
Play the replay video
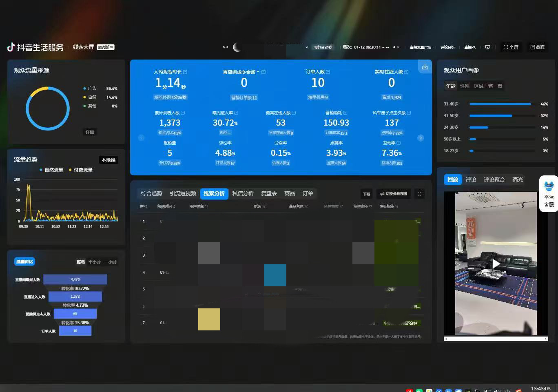pyautogui.click(x=496, y=264)
